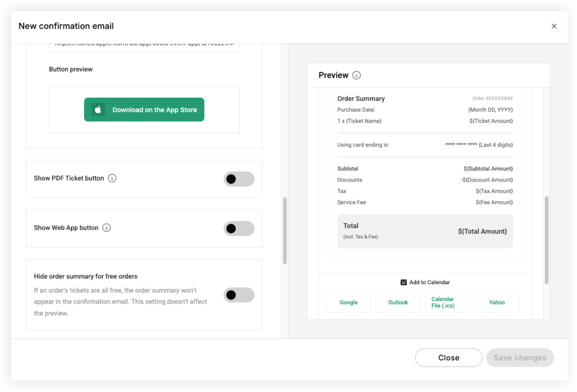Open info icon next to Preview heading
Viewport: 577px width, 392px height.
pos(356,75)
